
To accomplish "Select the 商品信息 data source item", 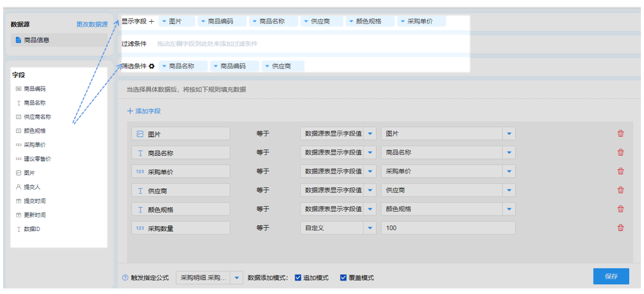I will coord(60,40).
